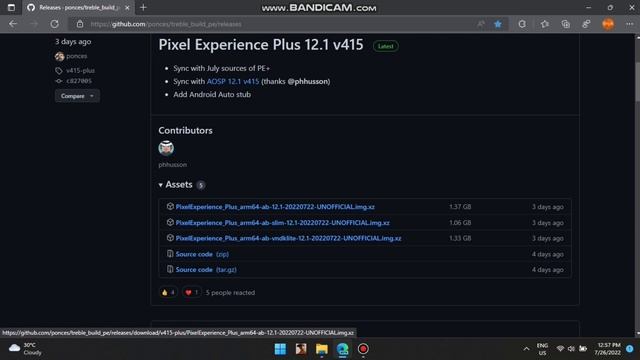The image size is (640, 360).
Task: Download PixelExperience_Plus_arm64-ab-12.1 img.xz
Action: [x=275, y=207]
